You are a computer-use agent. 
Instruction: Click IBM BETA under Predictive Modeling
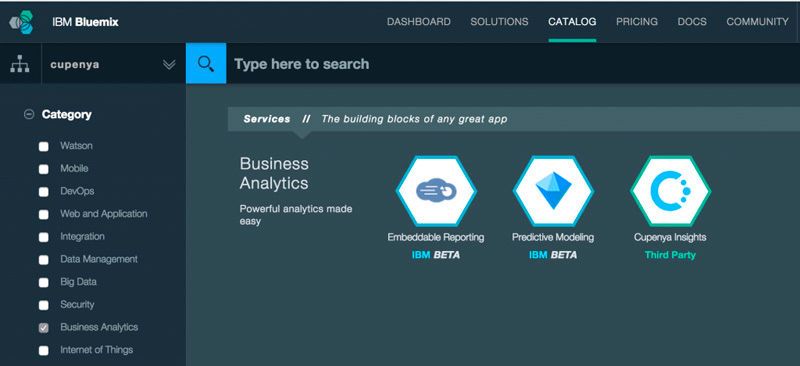click(553, 255)
